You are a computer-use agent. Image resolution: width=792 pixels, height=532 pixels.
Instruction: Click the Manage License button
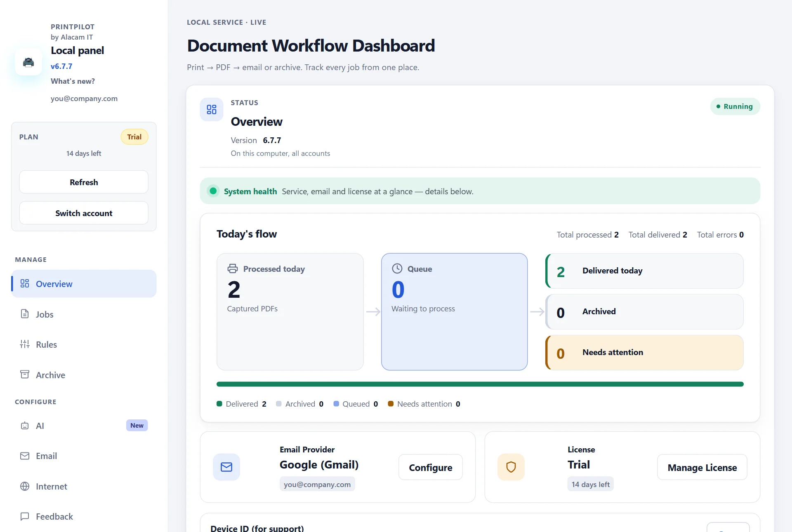[x=702, y=467]
